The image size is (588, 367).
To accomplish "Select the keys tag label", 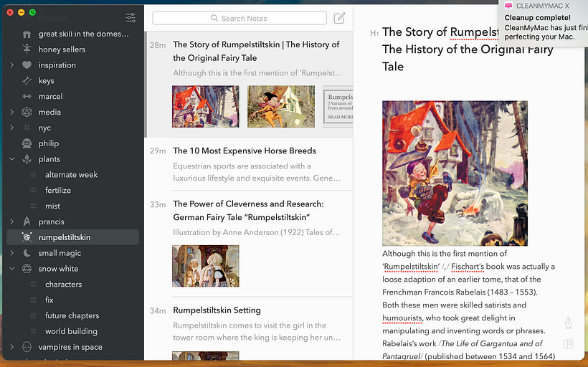I will (46, 81).
